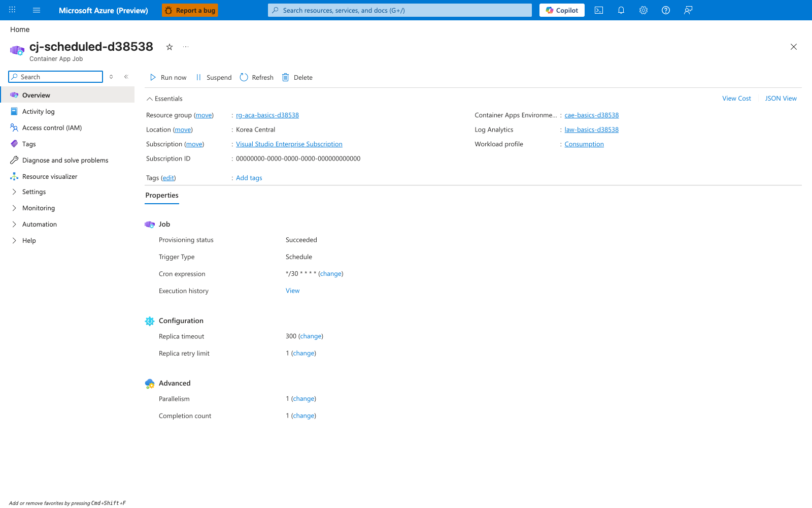
Task: Change the Cron expression
Action: [x=331, y=274]
